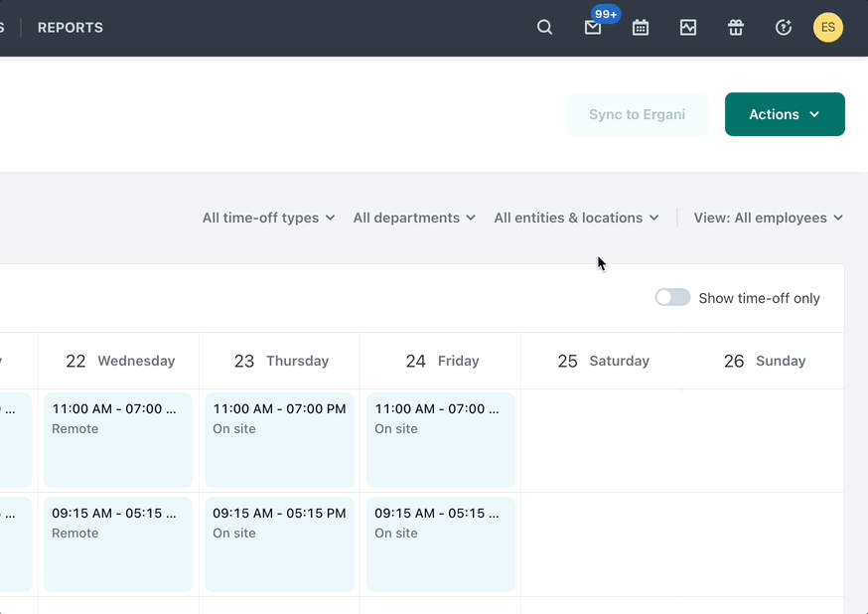Open the calendar icon in header

coord(641,28)
